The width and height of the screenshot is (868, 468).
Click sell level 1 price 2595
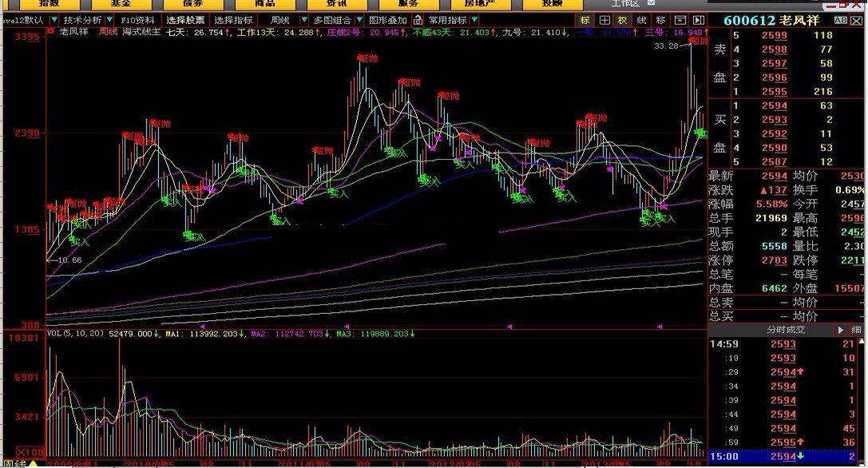click(774, 91)
